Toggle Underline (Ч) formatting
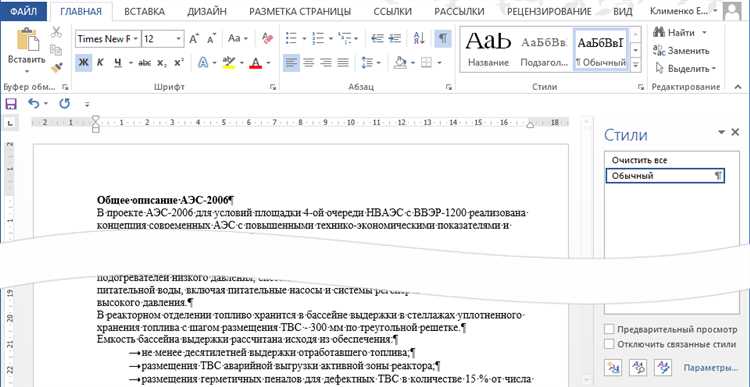 coord(118,63)
